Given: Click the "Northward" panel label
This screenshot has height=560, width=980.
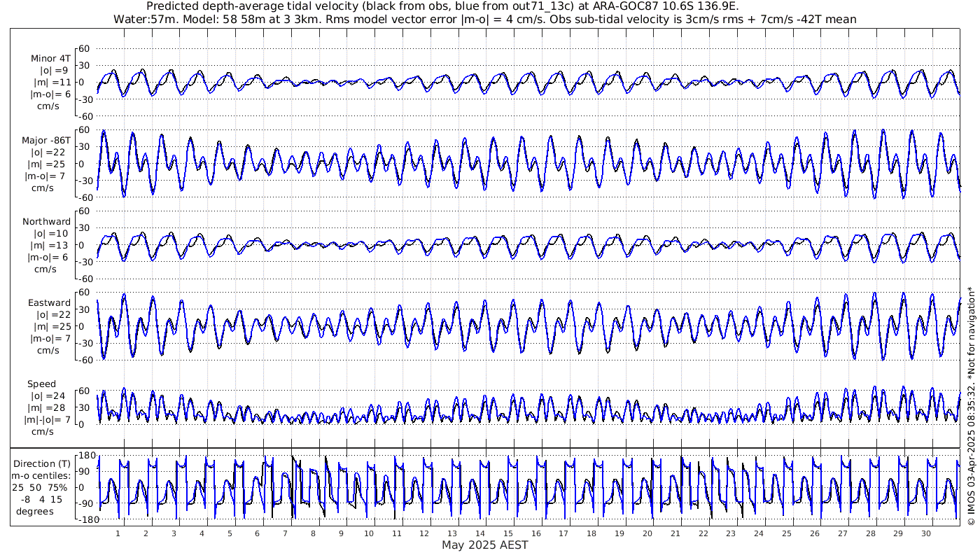Looking at the screenshot, I should pyautogui.click(x=47, y=221).
